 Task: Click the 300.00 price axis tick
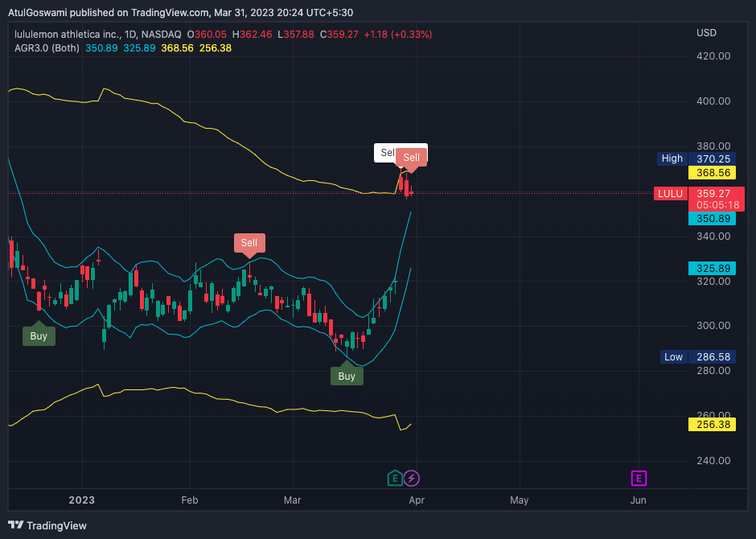tap(713, 326)
